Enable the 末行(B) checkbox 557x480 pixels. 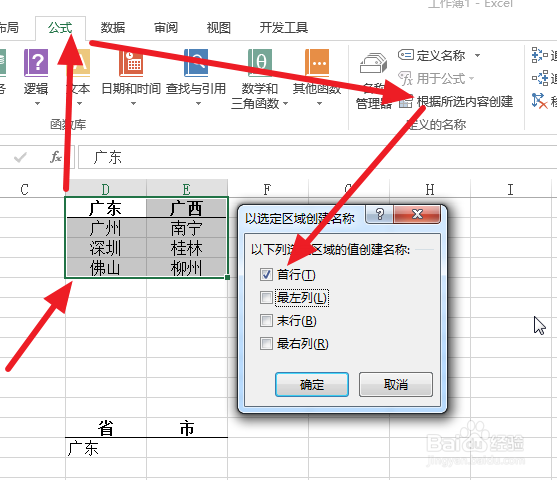266,321
